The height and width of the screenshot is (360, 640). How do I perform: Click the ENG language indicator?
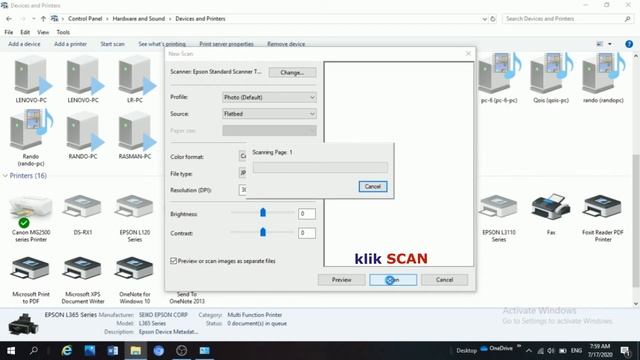click(x=576, y=351)
